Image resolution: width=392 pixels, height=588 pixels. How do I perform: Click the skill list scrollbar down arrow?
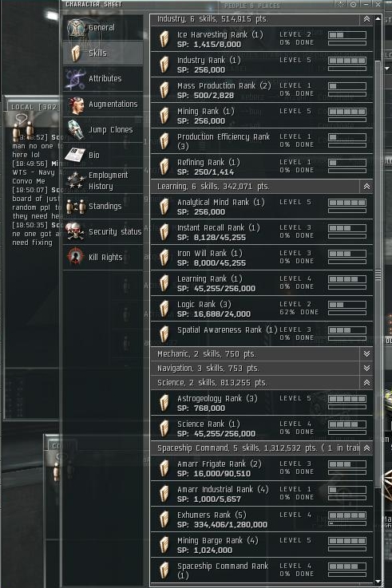pos(378,582)
